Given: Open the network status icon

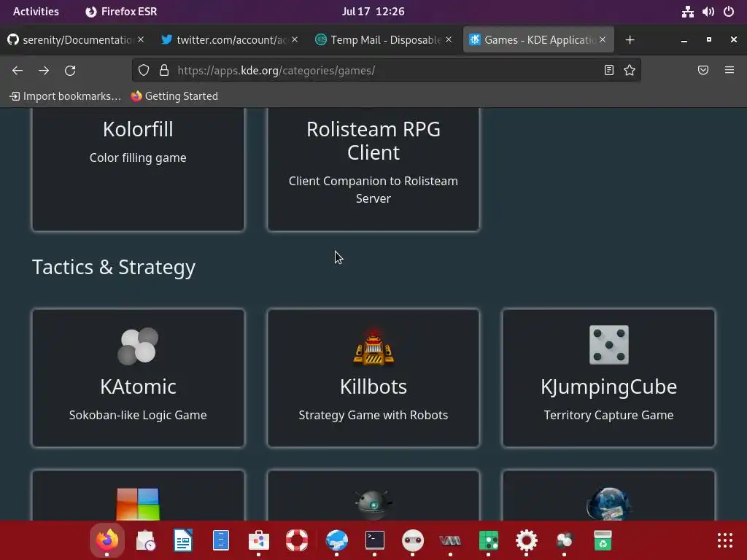Looking at the screenshot, I should click(687, 12).
